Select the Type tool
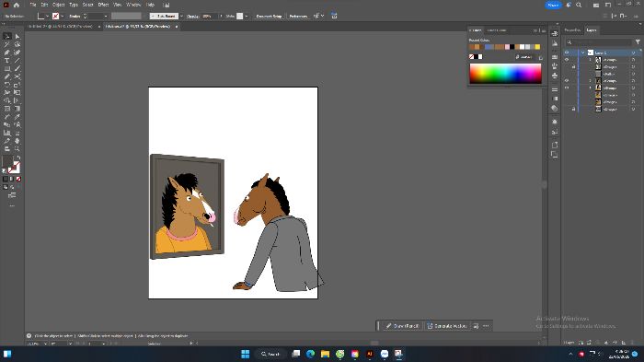Image resolution: width=644 pixels, height=362 pixels. click(x=7, y=61)
